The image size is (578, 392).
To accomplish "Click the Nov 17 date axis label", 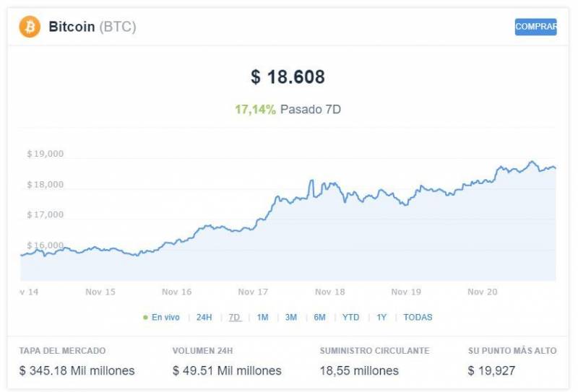I will [x=253, y=292].
